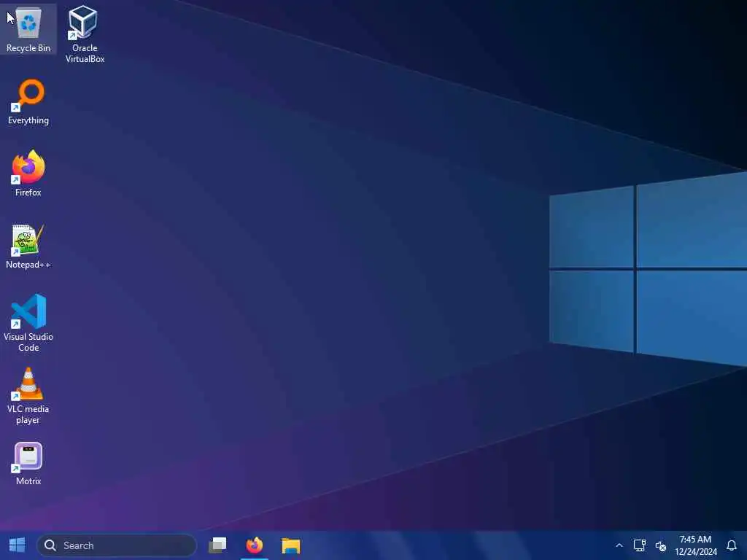
Task: Select the Oracle VirtualBox shortcut
Action: (x=85, y=34)
